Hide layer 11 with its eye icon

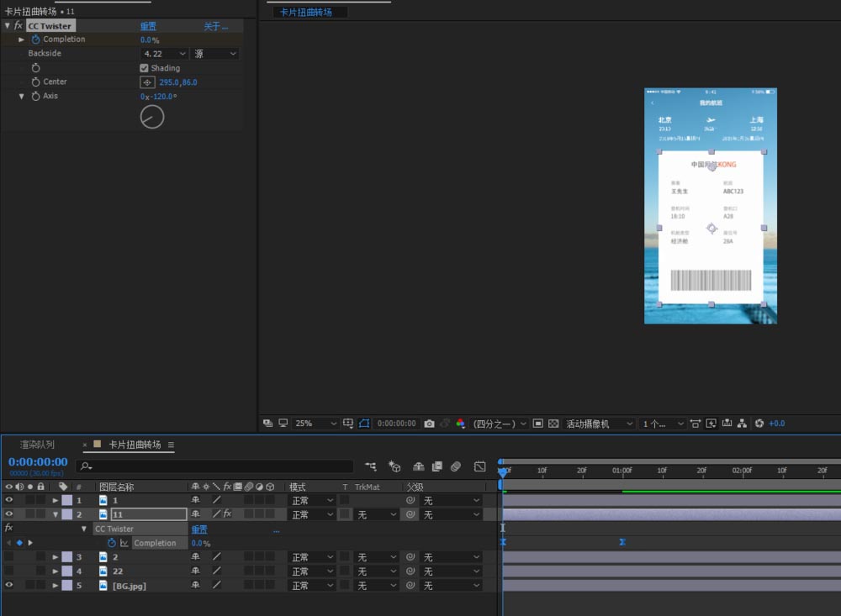pos(8,513)
